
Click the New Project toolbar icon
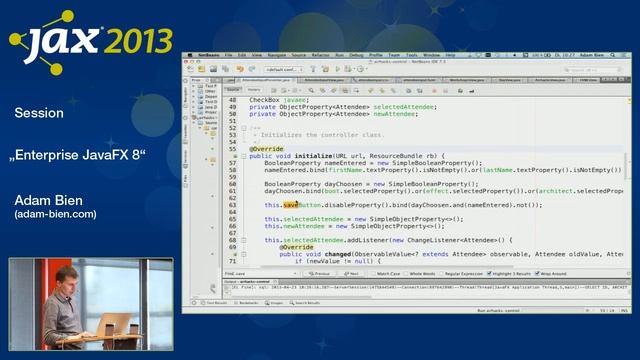click(202, 69)
